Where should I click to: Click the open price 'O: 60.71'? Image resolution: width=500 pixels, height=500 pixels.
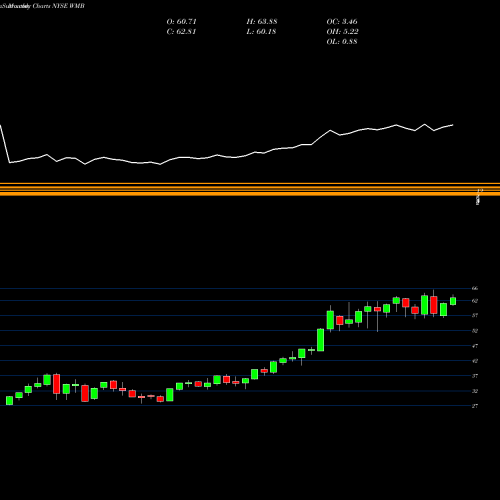(182, 22)
